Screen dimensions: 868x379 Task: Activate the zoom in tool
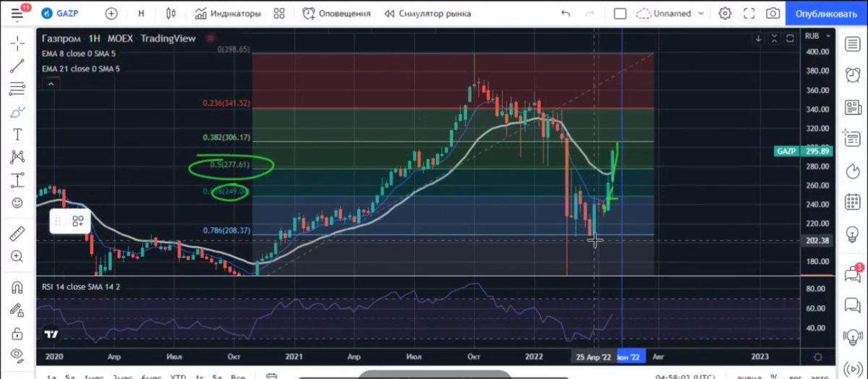click(17, 256)
